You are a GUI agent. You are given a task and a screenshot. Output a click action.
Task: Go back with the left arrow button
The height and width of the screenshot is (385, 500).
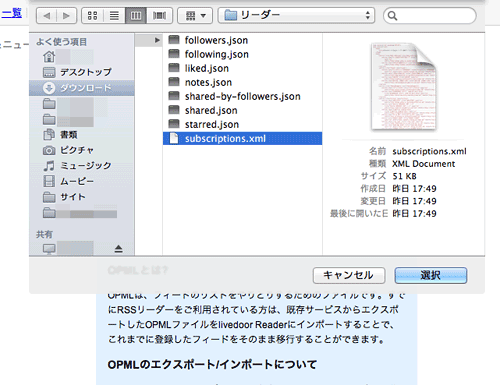coord(47,16)
